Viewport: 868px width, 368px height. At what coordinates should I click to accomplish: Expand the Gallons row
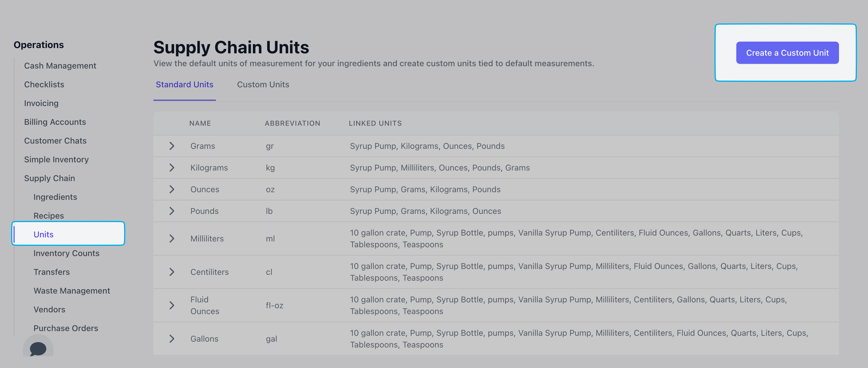(x=172, y=339)
